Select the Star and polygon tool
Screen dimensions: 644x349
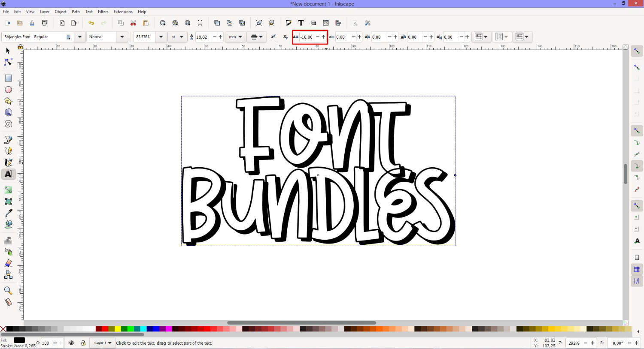pyautogui.click(x=8, y=101)
